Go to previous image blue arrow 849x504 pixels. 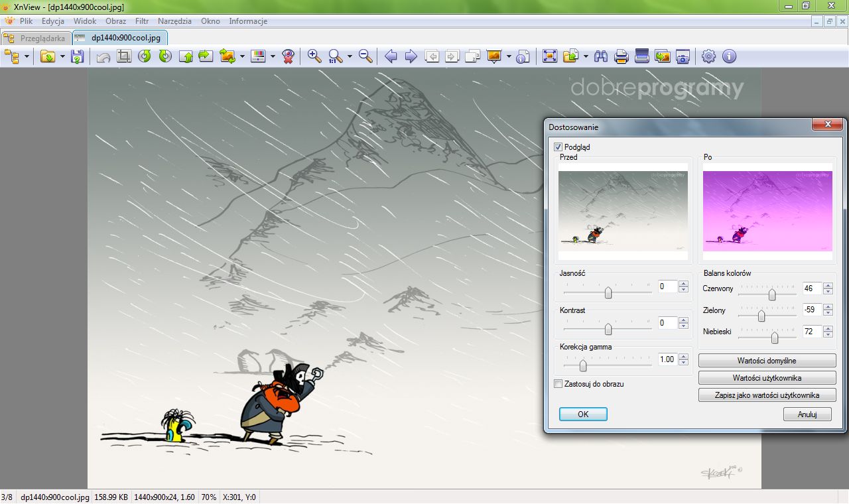point(391,56)
